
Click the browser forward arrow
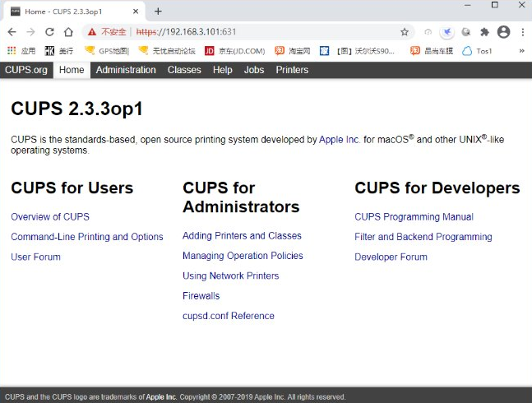[x=30, y=32]
